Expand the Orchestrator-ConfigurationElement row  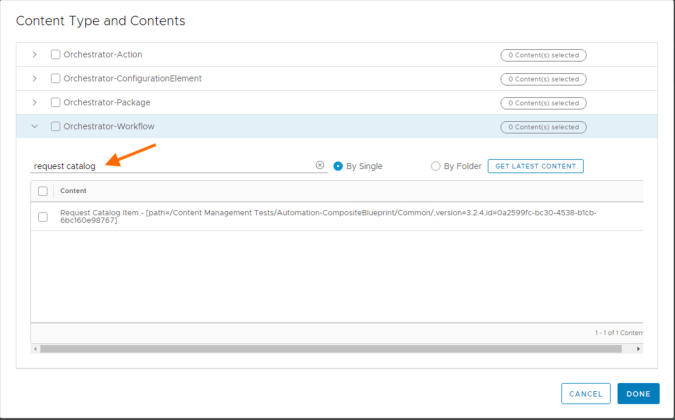tap(35, 79)
